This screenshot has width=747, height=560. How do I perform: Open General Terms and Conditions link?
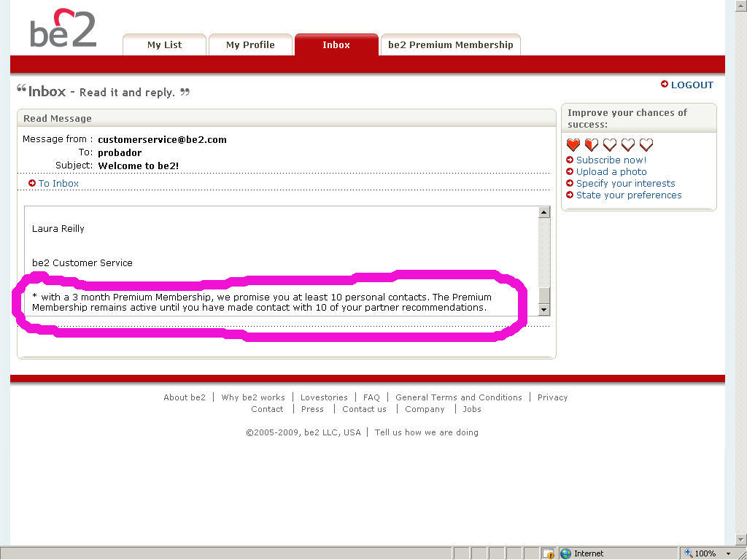458,397
